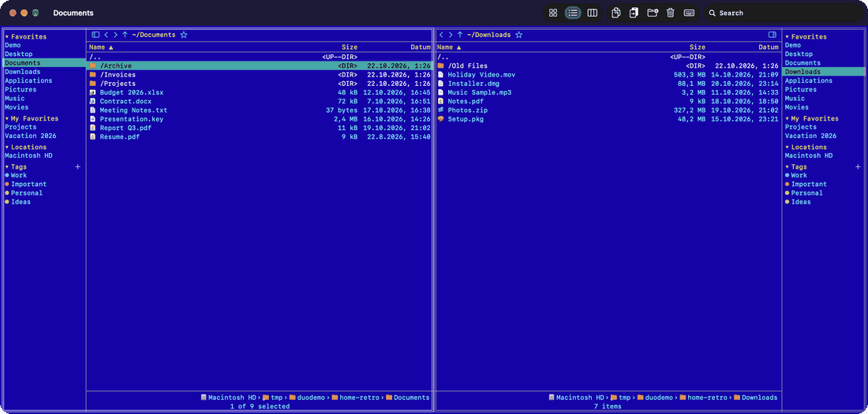Viewport: 868px width, 414px height.
Task: Go back in the Downloads pane
Action: click(x=441, y=35)
